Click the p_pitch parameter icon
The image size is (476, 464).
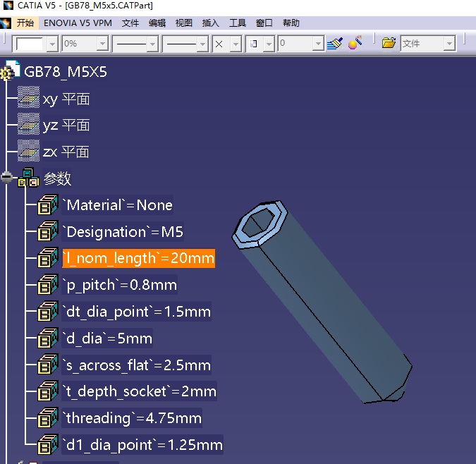tap(48, 285)
